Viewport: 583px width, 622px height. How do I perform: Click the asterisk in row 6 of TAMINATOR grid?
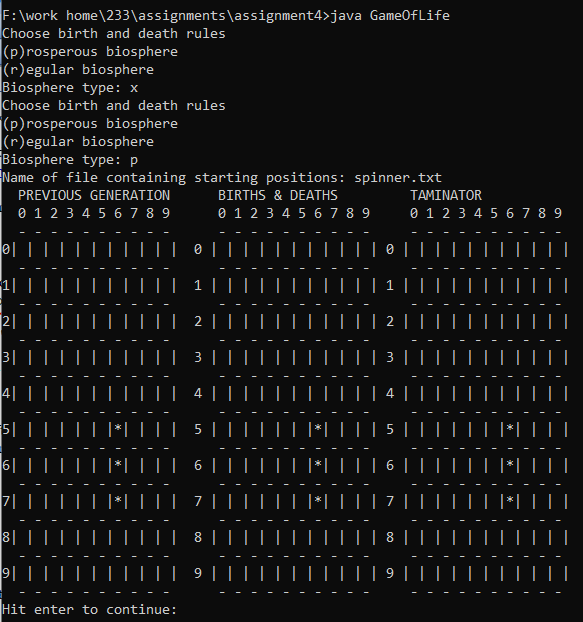click(510, 464)
